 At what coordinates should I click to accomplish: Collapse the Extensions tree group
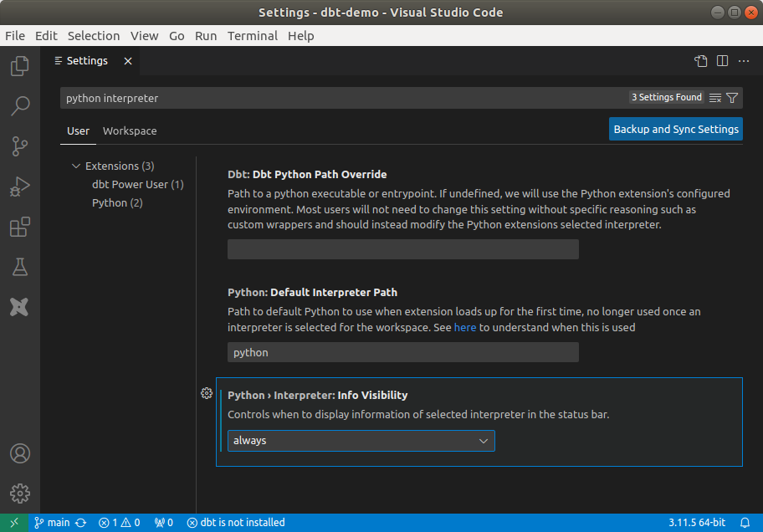(77, 166)
